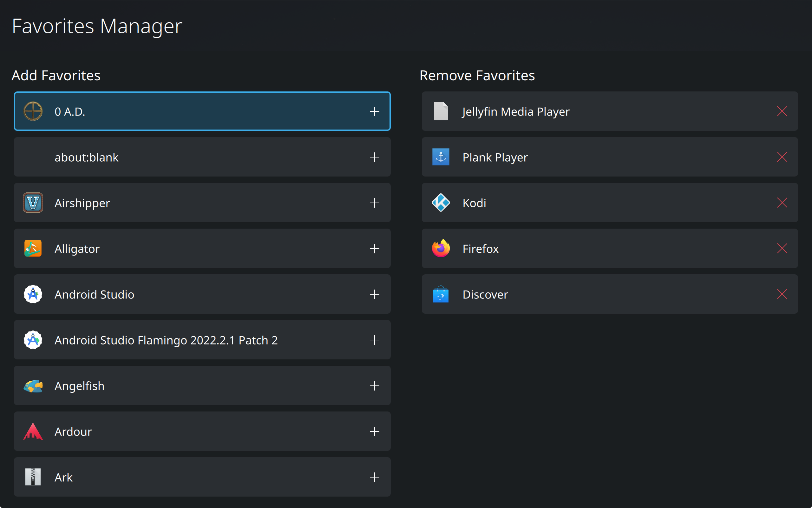Select the 'Ardour' label
Image resolution: width=812 pixels, height=508 pixels.
(x=73, y=432)
